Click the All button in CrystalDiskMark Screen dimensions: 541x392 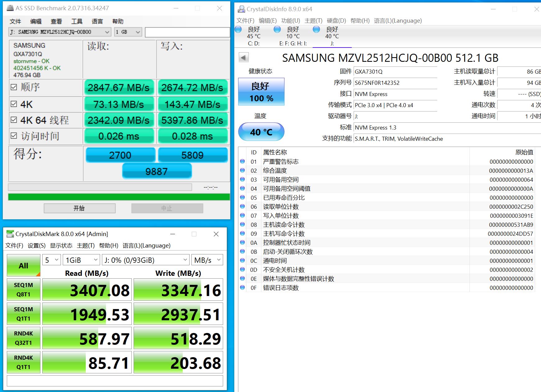coord(24,266)
